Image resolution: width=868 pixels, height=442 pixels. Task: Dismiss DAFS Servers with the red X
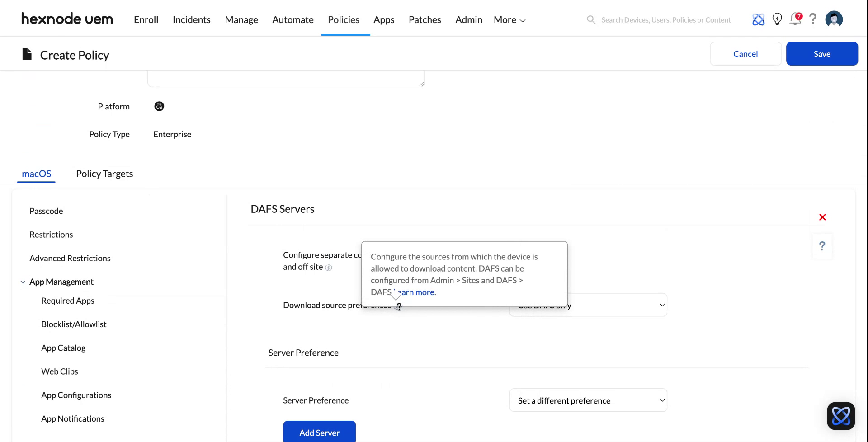point(822,217)
